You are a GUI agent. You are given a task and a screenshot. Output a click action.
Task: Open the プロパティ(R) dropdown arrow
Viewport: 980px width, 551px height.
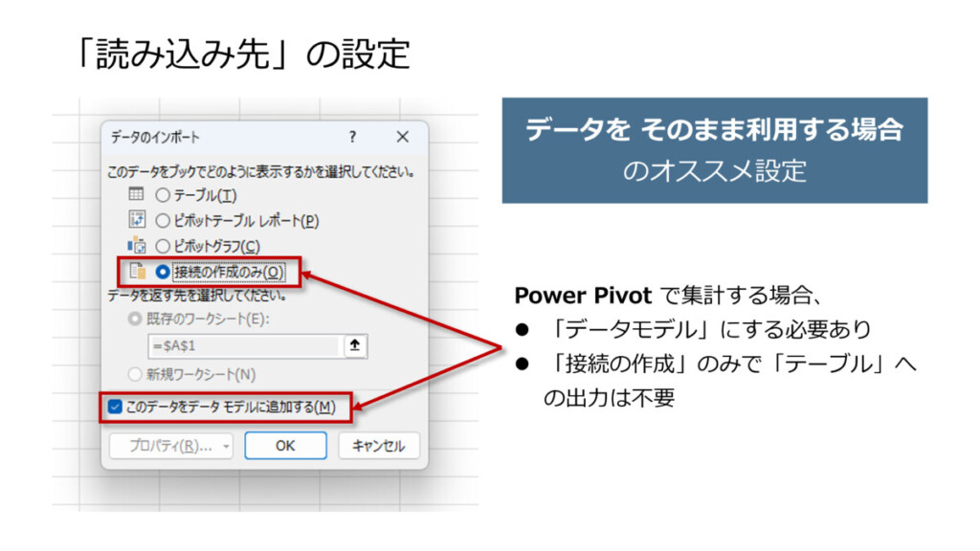click(226, 446)
